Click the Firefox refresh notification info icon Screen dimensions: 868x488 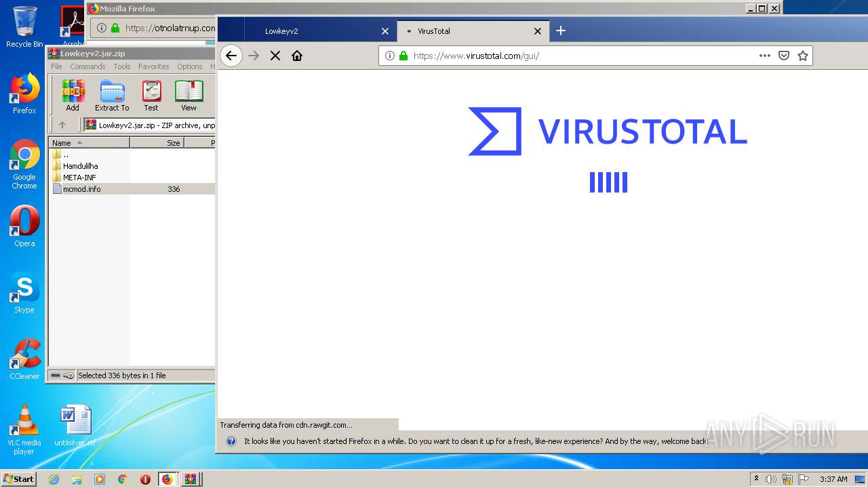coord(231,441)
